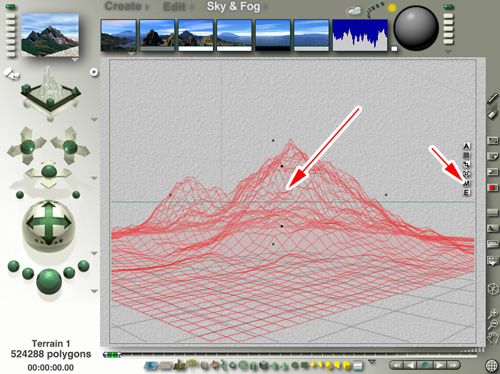The height and width of the screenshot is (374, 500).
Task: Click the green time scrubber handle
Action: (112, 355)
